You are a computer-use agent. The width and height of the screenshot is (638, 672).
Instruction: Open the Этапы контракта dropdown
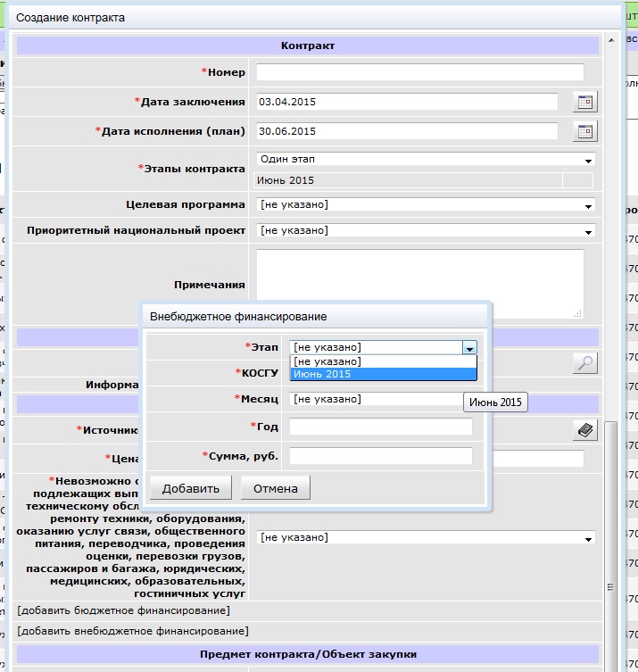pyautogui.click(x=426, y=160)
